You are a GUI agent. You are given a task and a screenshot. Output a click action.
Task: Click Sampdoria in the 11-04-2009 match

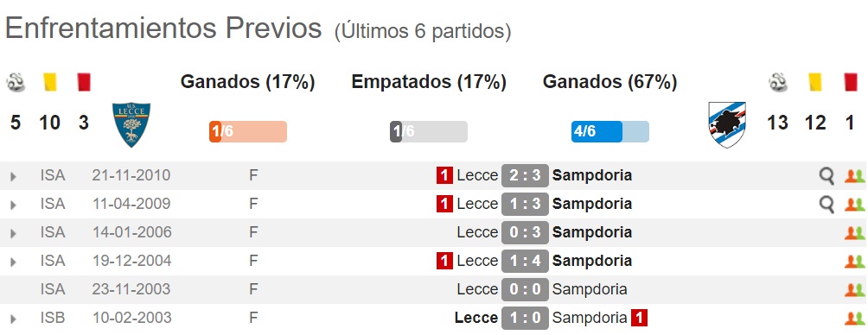point(591,204)
